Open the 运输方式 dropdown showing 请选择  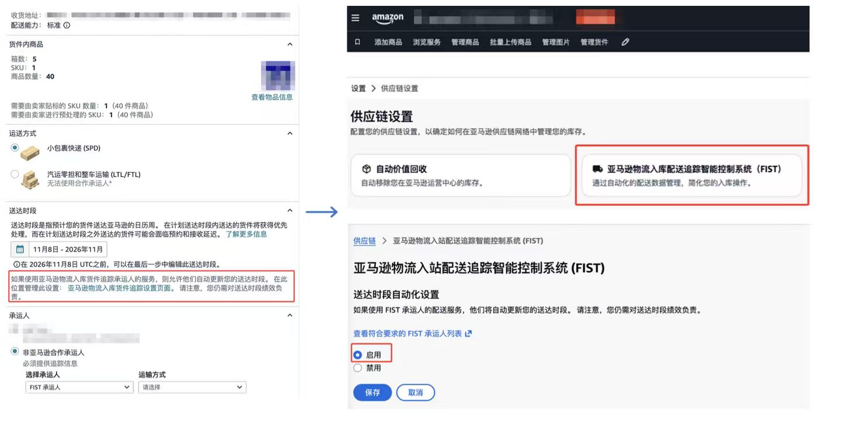[192, 387]
